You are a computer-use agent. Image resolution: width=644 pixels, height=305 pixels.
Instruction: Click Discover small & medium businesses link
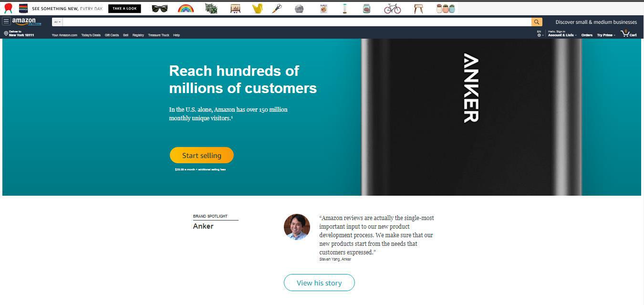596,22
